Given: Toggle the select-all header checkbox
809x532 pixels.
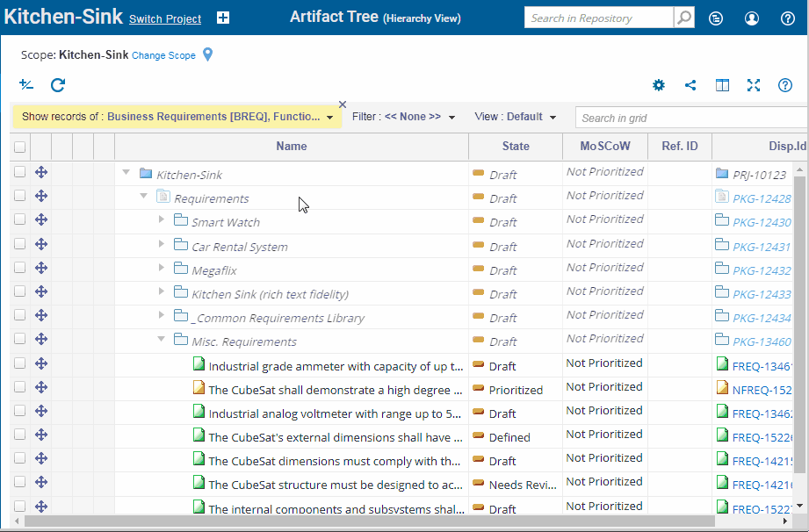Looking at the screenshot, I should [19, 147].
